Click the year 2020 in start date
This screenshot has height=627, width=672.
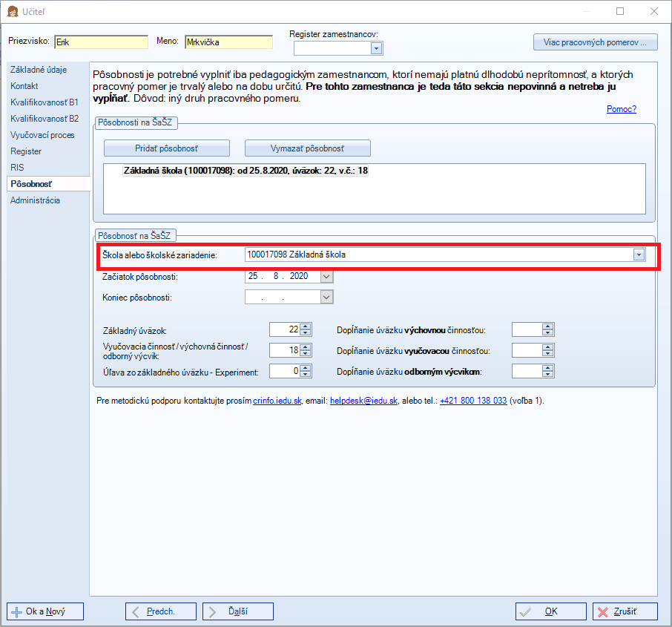coord(299,276)
